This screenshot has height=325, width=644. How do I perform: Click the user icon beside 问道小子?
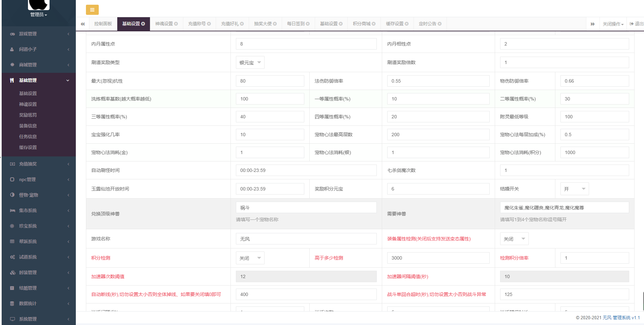click(x=12, y=50)
